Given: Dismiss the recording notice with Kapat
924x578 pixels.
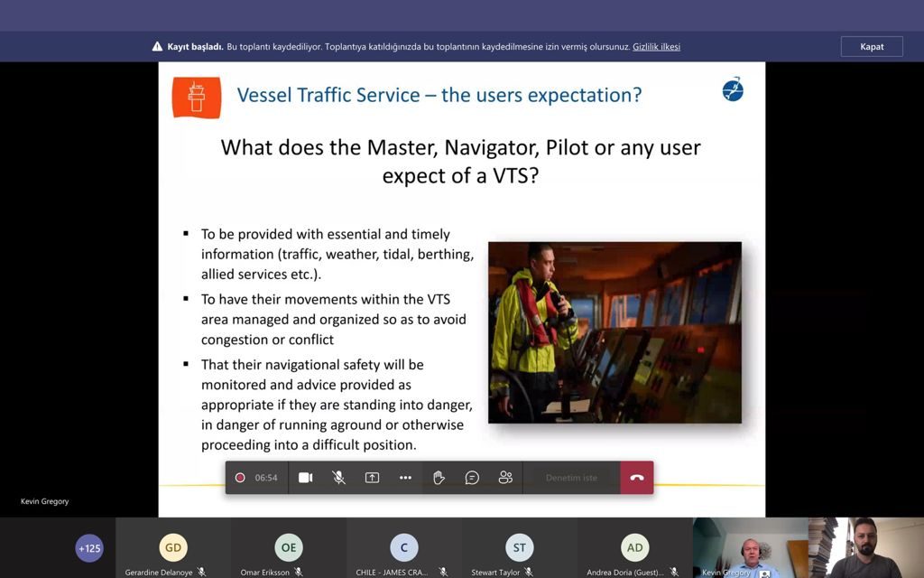Looking at the screenshot, I should click(x=872, y=47).
